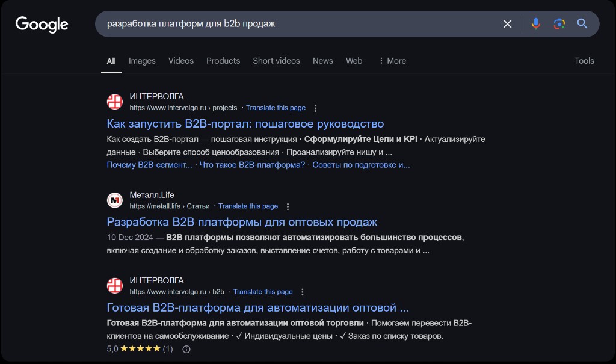
Task: Click the intervolga.ru b2b URL
Action: point(177,292)
